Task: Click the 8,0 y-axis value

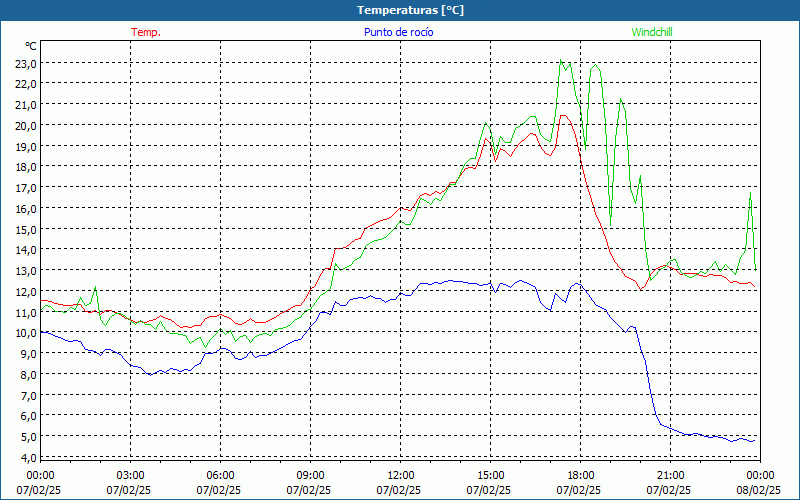Action: pos(28,376)
